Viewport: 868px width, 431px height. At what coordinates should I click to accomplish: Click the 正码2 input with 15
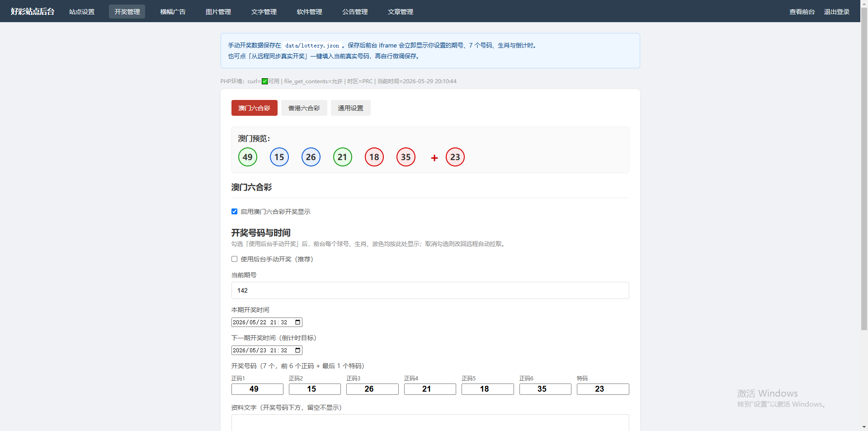coord(315,389)
